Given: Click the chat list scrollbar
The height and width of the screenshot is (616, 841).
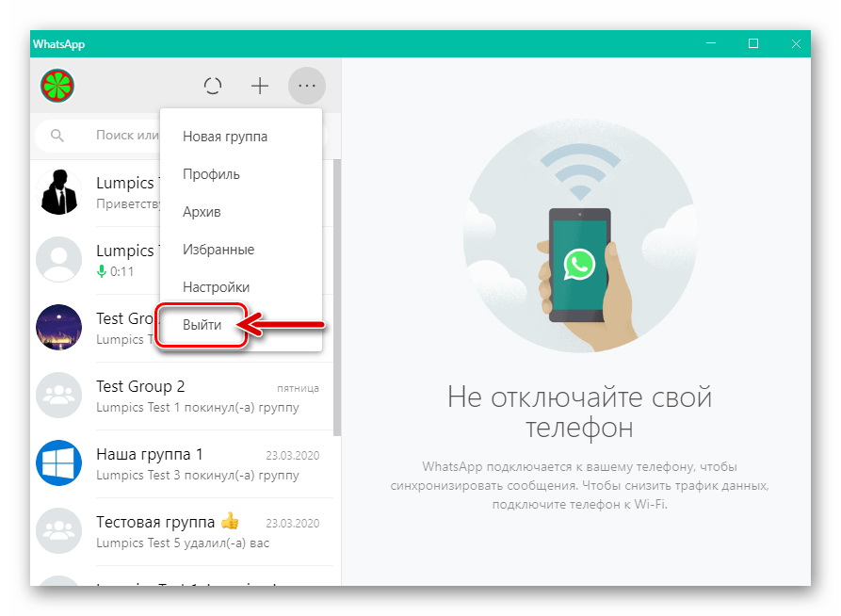Looking at the screenshot, I should coord(337,298).
